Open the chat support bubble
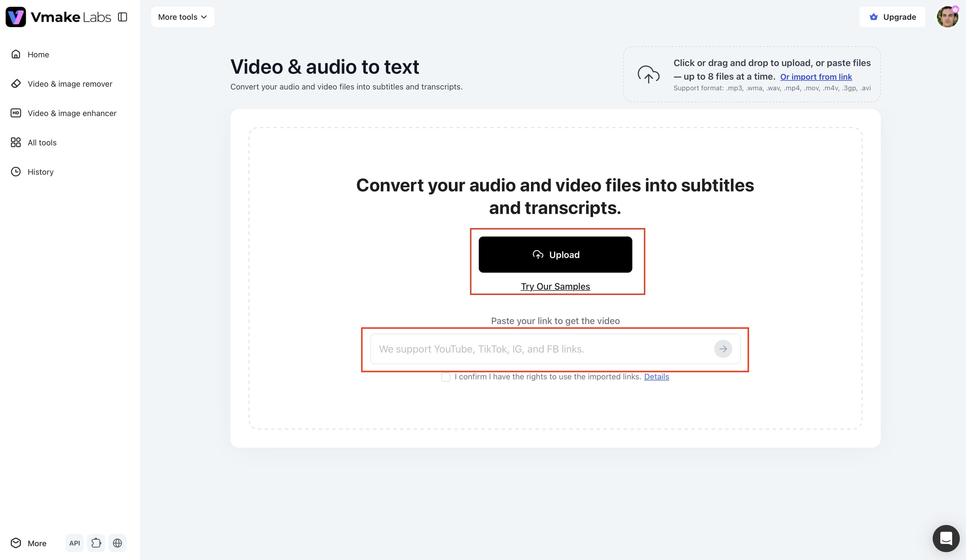Image resolution: width=966 pixels, height=560 pixels. click(946, 538)
